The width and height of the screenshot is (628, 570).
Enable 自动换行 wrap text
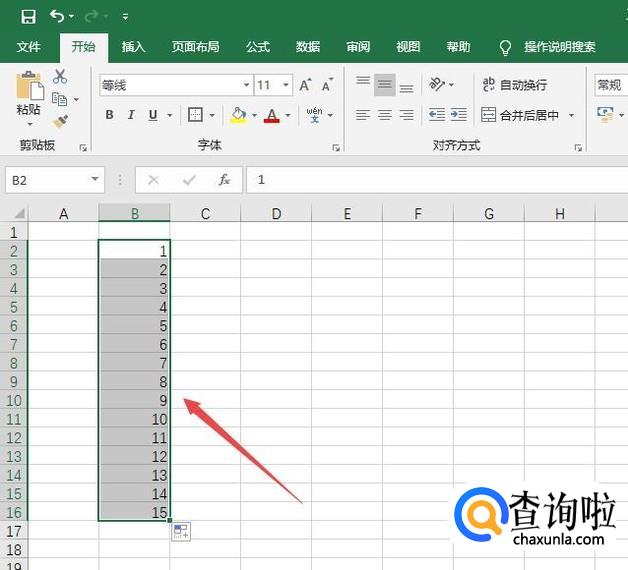[x=515, y=85]
